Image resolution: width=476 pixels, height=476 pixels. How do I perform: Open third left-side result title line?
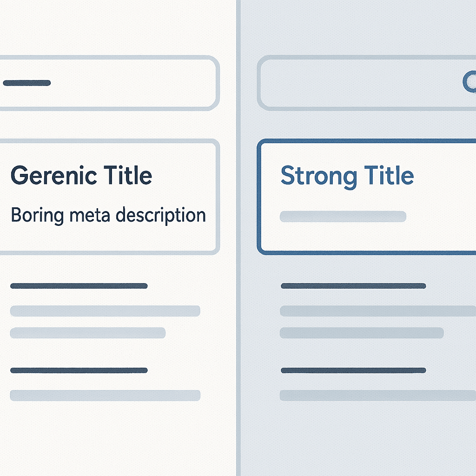point(79,370)
